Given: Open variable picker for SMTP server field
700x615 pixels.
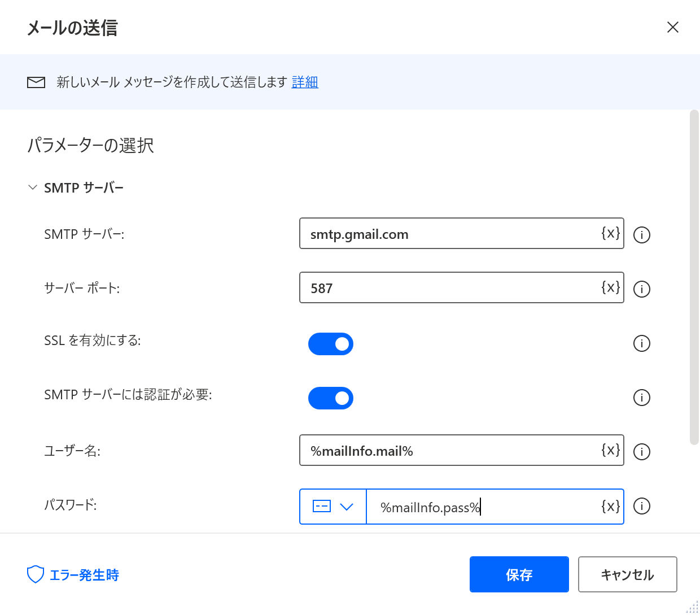Looking at the screenshot, I should tap(611, 233).
